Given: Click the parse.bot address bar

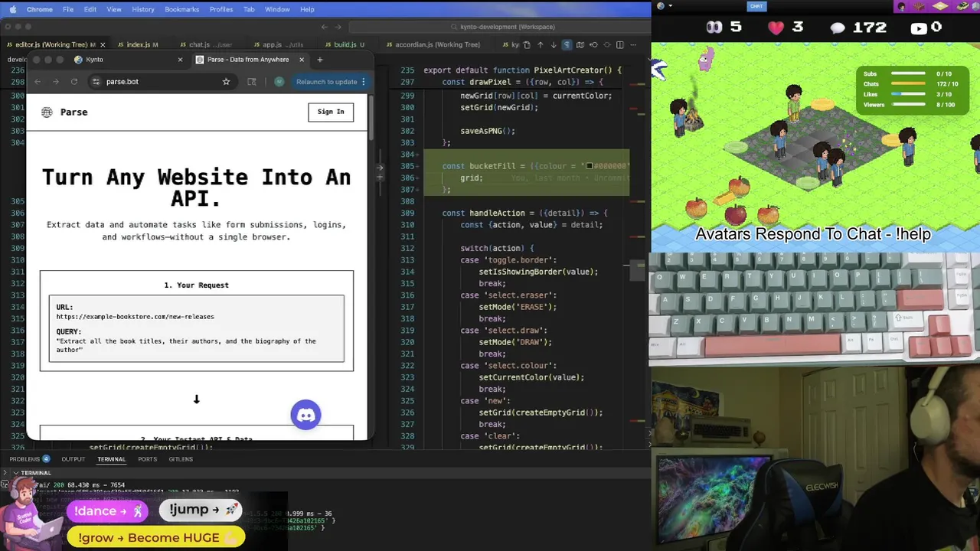Looking at the screenshot, I should pos(162,82).
